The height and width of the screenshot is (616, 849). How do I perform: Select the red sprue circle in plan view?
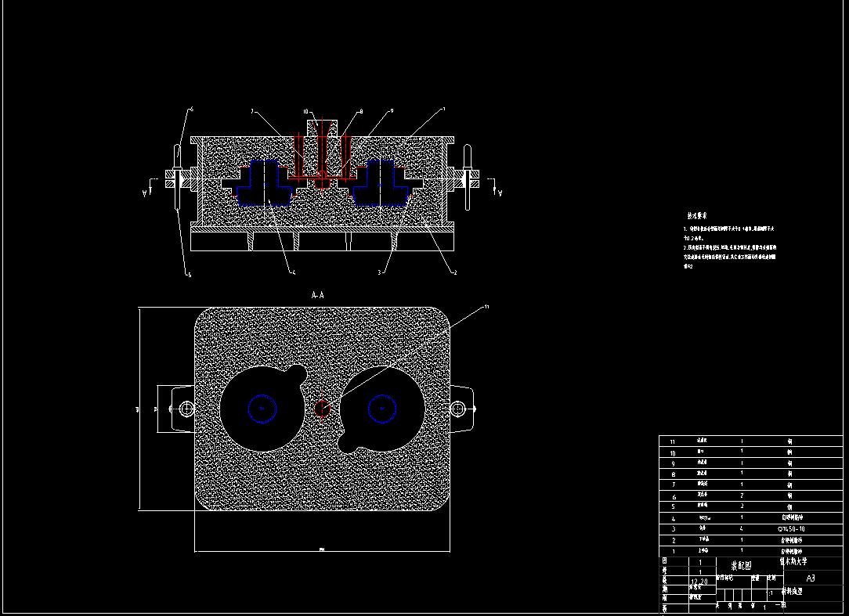click(x=322, y=409)
